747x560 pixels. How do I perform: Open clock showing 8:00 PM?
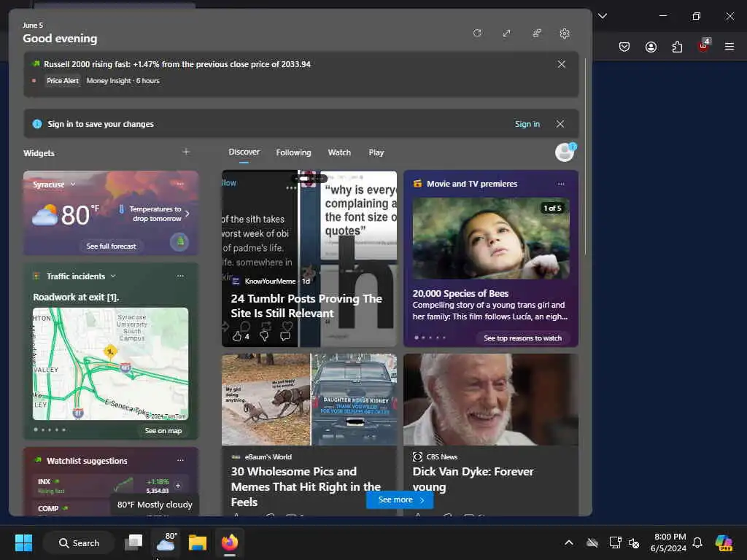(669, 542)
